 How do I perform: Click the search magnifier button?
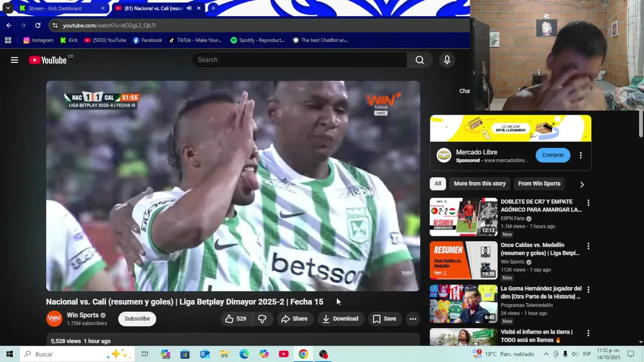420,60
